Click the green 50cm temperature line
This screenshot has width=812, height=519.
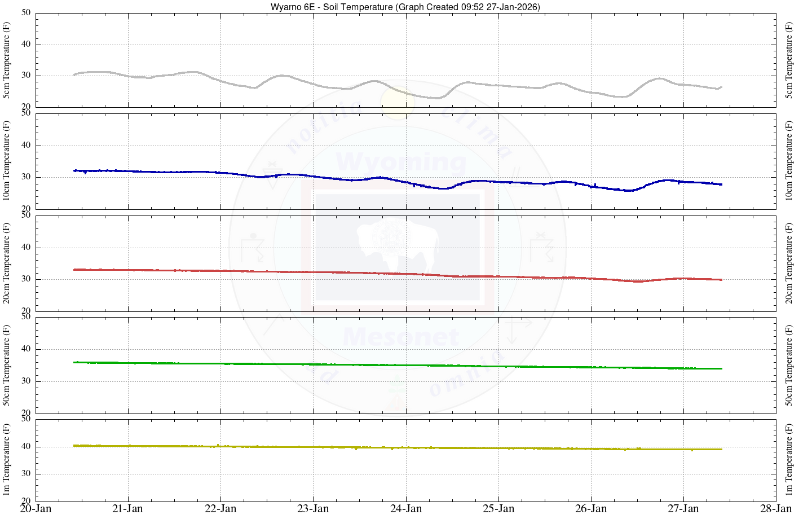395,366
